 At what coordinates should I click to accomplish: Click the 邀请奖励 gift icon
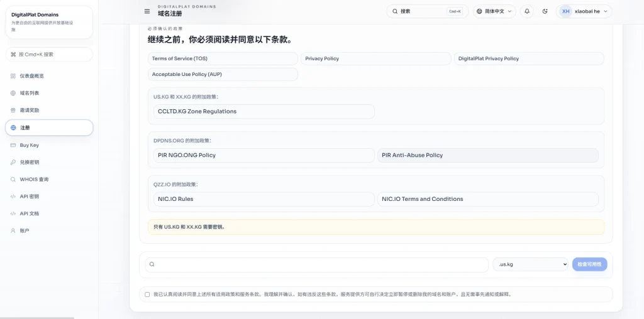pyautogui.click(x=13, y=110)
